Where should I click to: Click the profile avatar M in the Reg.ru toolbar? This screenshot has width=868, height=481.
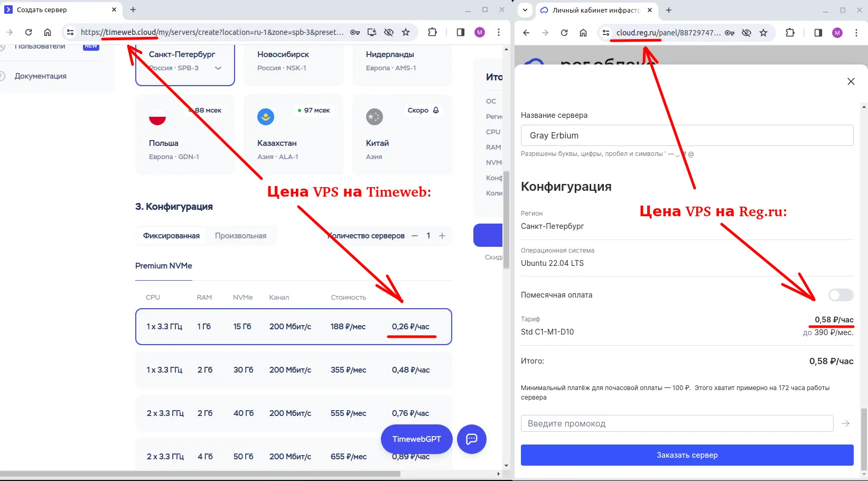click(837, 33)
